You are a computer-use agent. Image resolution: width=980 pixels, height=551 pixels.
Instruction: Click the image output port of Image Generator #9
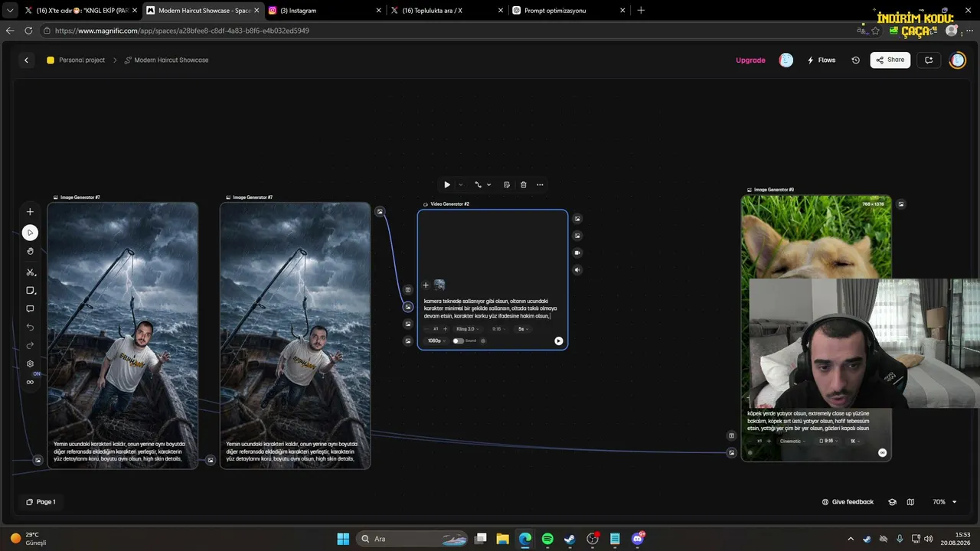click(901, 204)
